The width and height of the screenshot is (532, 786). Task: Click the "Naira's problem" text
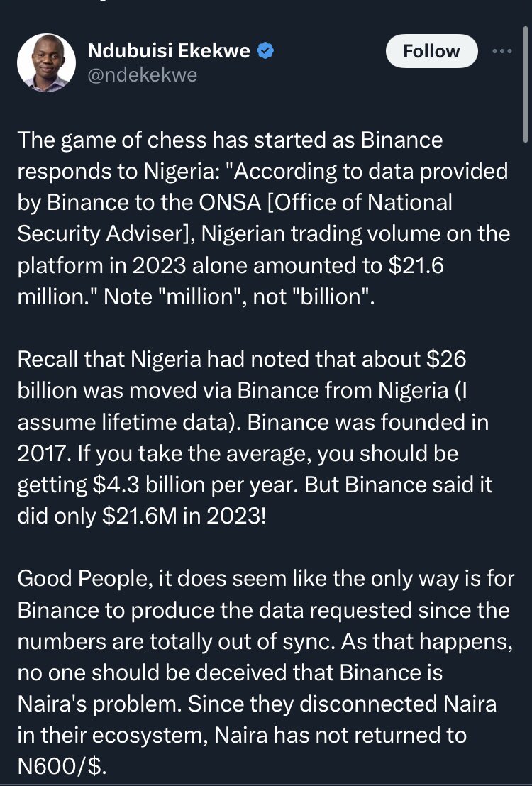tap(100, 704)
